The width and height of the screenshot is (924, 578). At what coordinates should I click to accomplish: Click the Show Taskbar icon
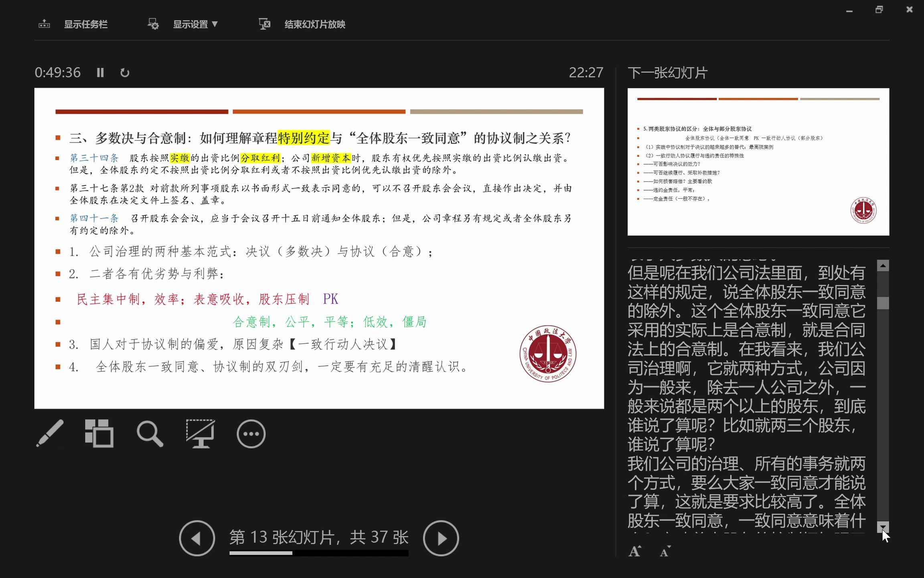click(x=44, y=24)
